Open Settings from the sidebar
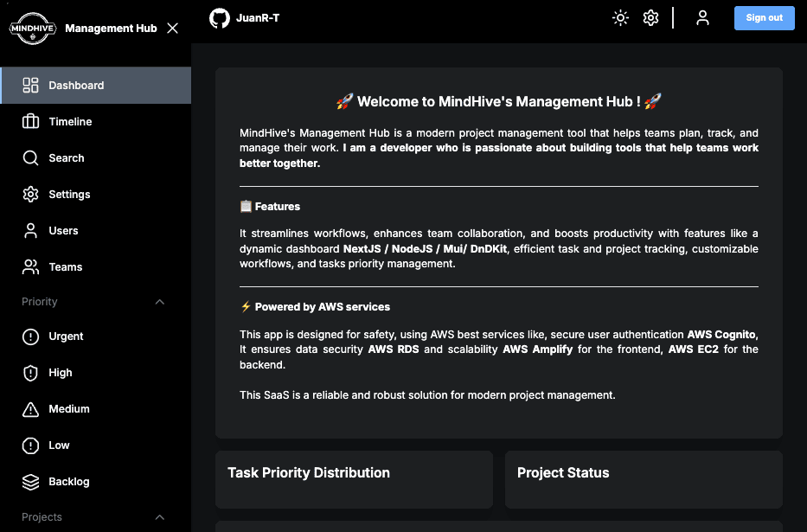Viewport: 807px width, 532px height. (69, 195)
